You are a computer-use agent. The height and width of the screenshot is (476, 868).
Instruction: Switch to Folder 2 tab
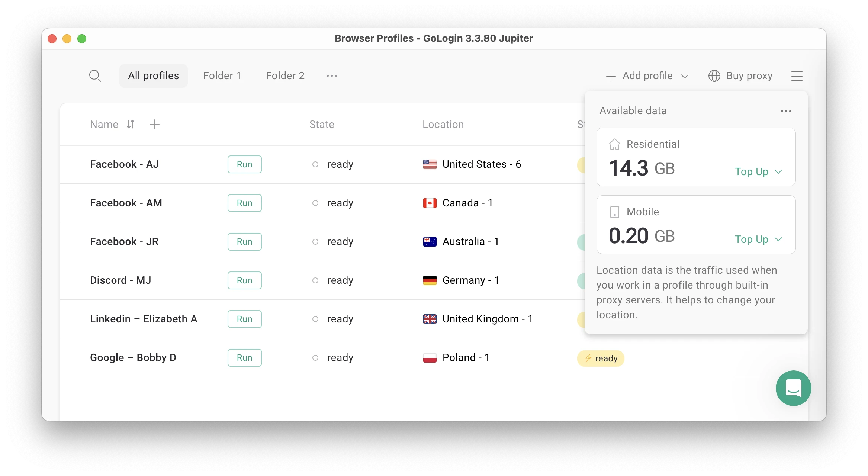(285, 76)
